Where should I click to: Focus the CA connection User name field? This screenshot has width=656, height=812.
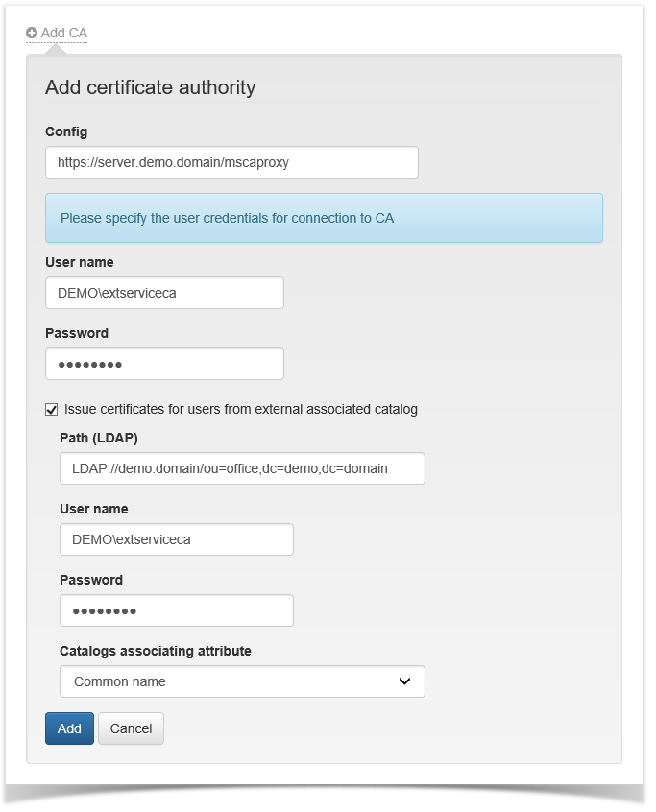click(164, 293)
